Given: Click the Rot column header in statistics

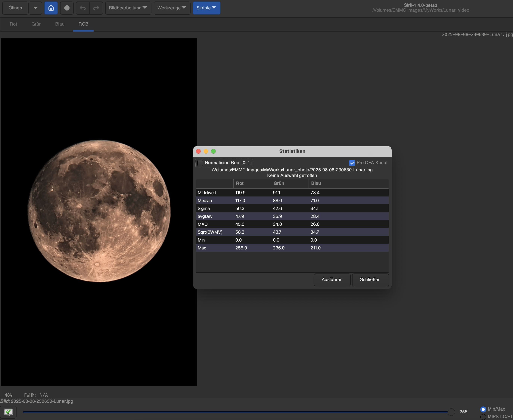Looking at the screenshot, I should [252, 183].
